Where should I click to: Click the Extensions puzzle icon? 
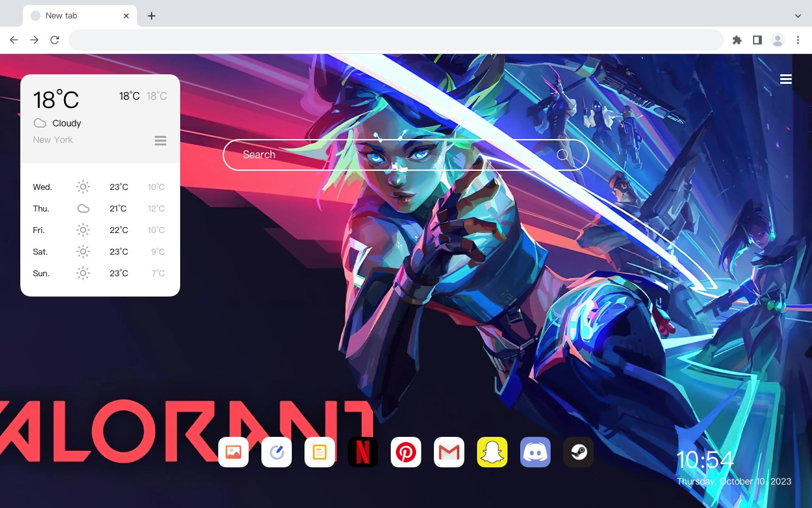click(x=737, y=40)
